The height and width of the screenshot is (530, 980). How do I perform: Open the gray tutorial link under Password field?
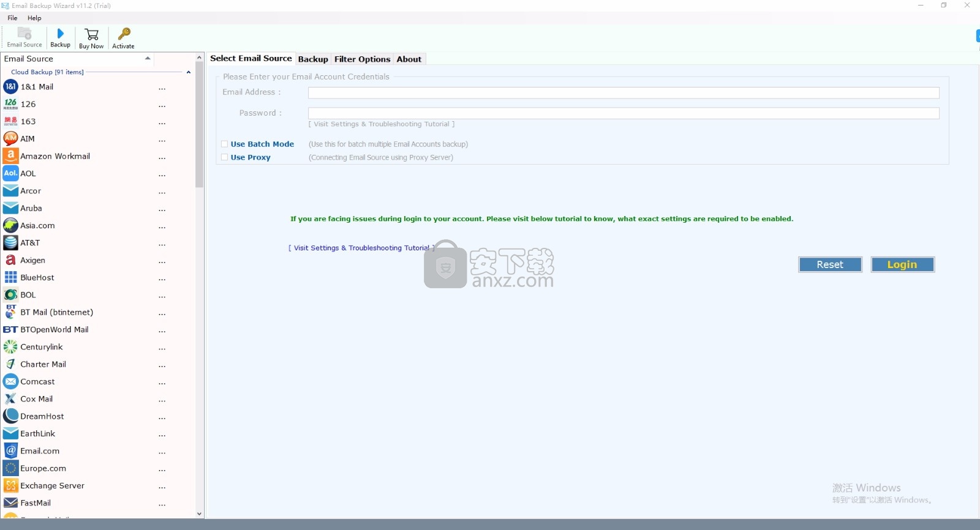pos(382,124)
